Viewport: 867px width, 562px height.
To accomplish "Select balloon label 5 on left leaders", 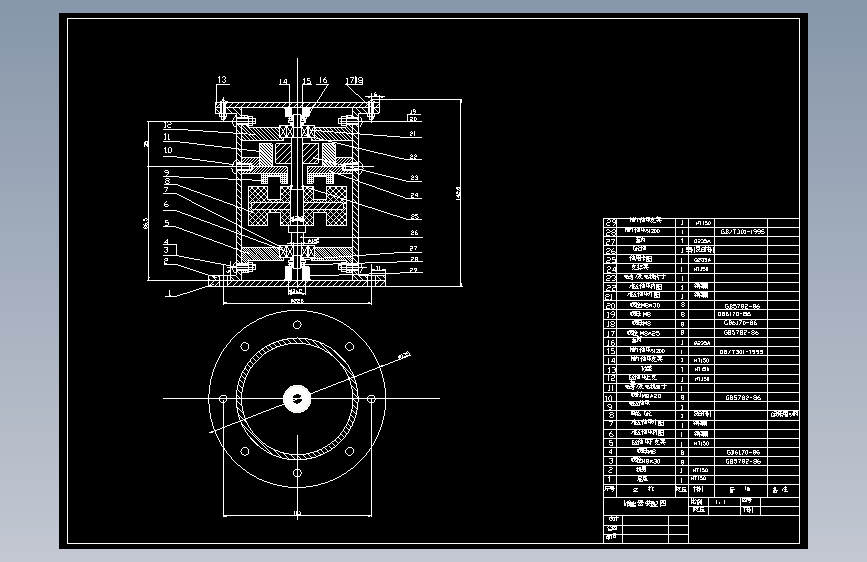I will (x=166, y=223).
